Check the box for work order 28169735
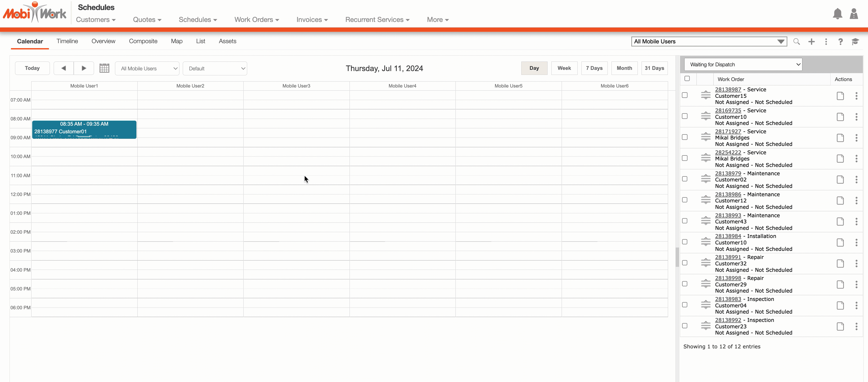The height and width of the screenshot is (382, 868). (x=684, y=116)
